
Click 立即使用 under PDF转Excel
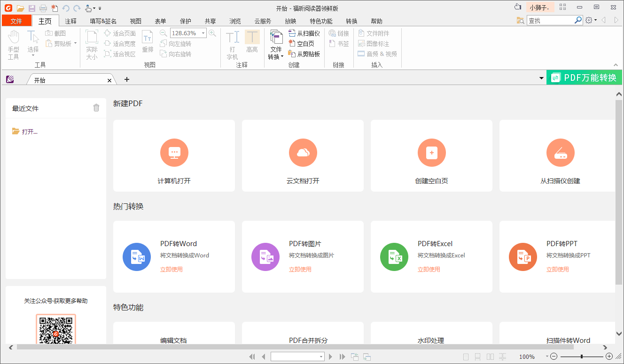coord(429,269)
